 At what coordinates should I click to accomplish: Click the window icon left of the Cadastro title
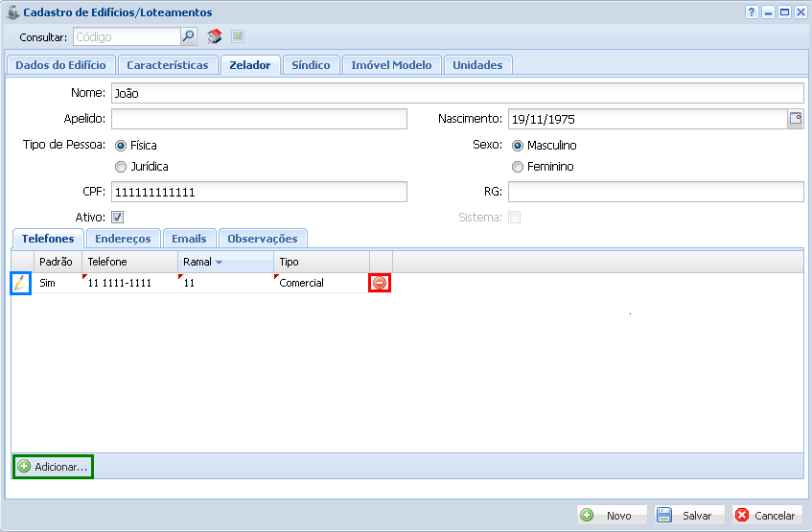[12, 12]
